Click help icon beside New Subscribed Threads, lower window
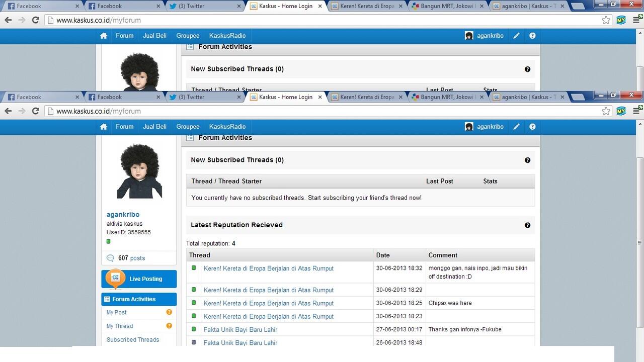The image size is (644, 362). coord(527,160)
